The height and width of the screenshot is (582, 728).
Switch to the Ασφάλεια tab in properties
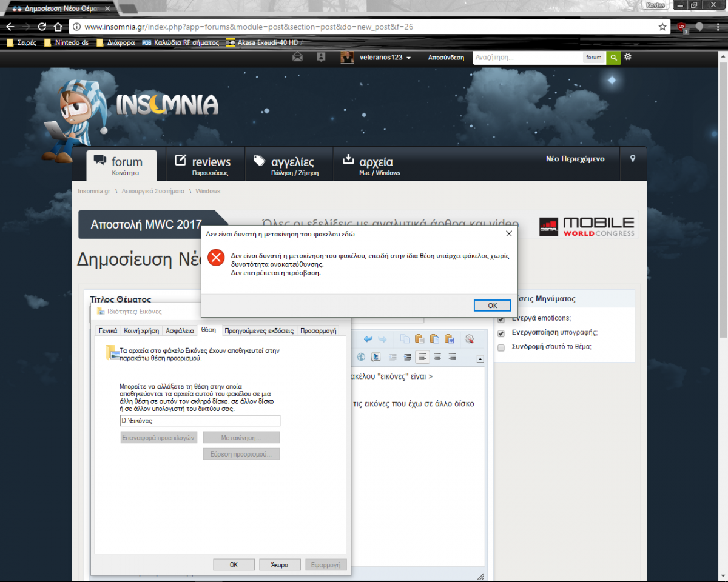click(x=180, y=331)
